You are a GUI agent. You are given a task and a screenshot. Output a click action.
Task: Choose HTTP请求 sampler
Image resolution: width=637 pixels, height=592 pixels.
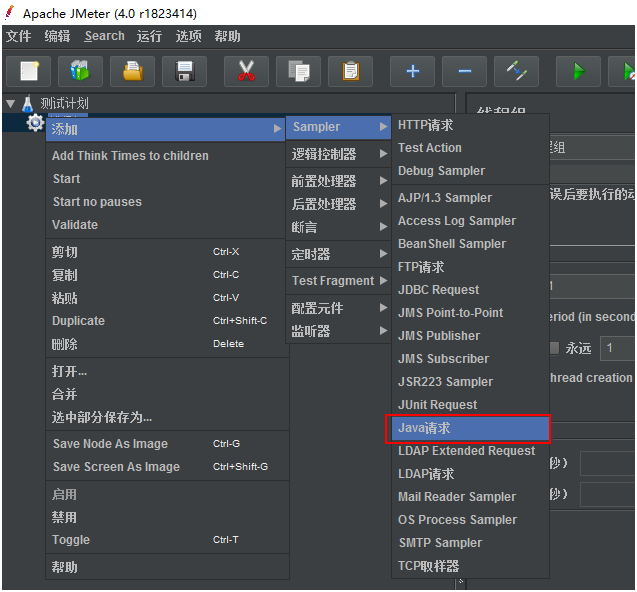pos(470,125)
